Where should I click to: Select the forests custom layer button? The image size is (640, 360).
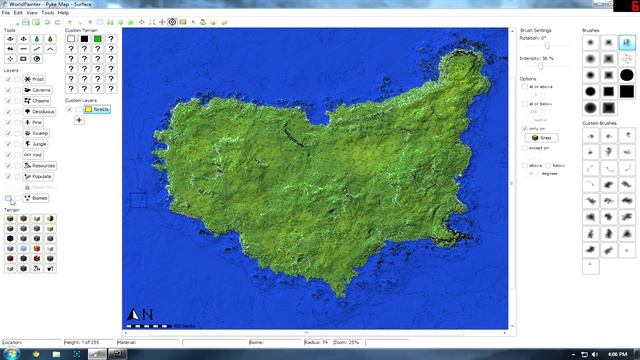(x=97, y=109)
